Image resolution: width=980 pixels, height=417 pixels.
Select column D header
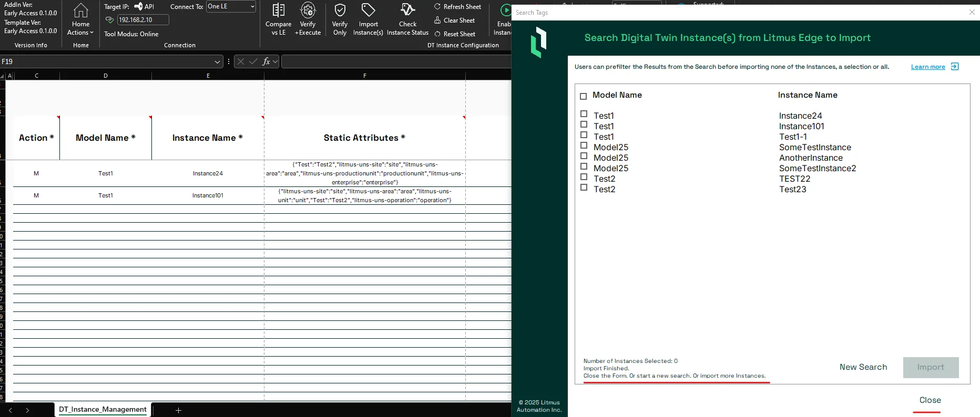[x=106, y=76]
